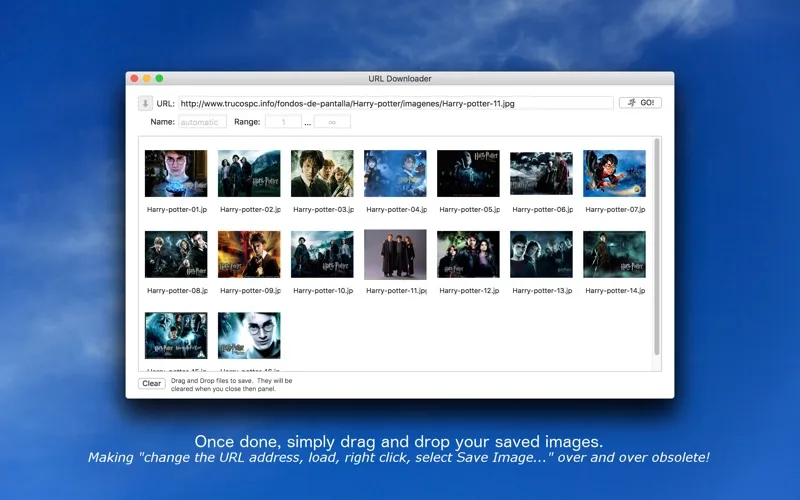Select the Harry-potter-12 thumbnail
The height and width of the screenshot is (500, 800).
click(468, 255)
